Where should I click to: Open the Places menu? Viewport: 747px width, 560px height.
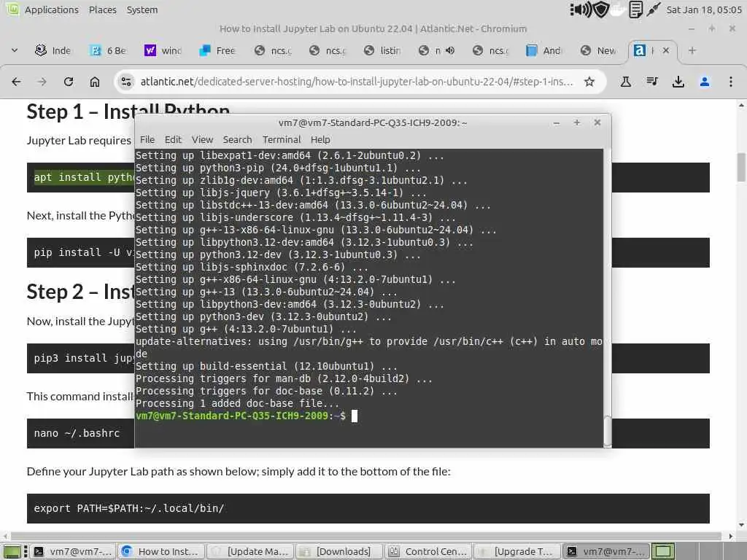(102, 9)
